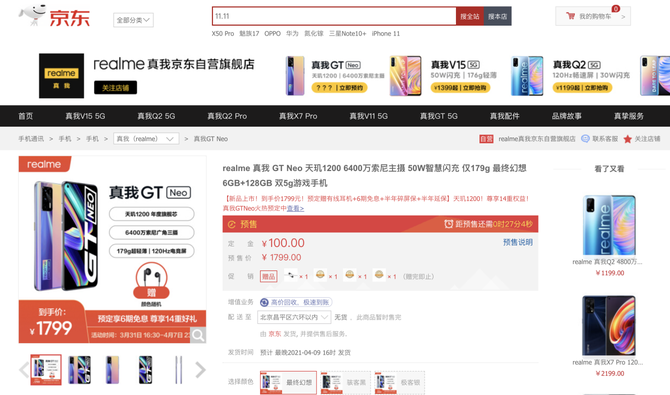Screen dimensions: 670x395
Task: Open recommended realme 真我X7 Pro product image
Action: 609,325
